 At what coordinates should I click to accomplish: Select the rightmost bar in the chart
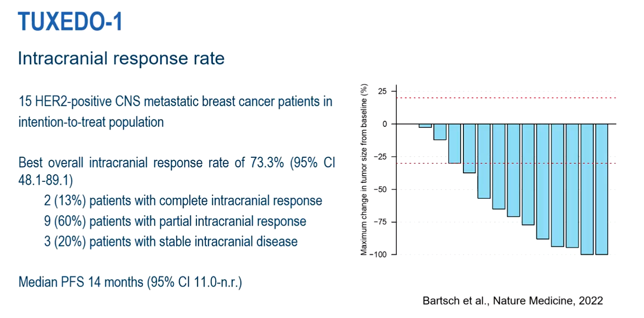[601, 189]
